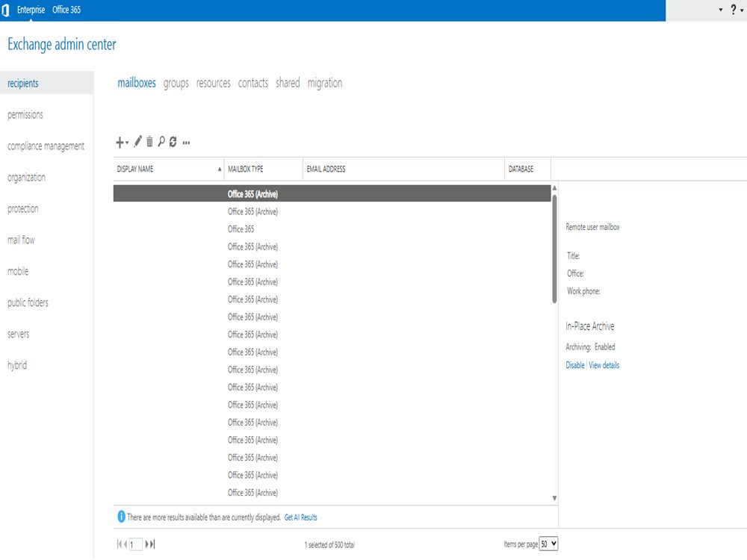
Task: Click the Office logo icon in header
Action: coord(6,10)
